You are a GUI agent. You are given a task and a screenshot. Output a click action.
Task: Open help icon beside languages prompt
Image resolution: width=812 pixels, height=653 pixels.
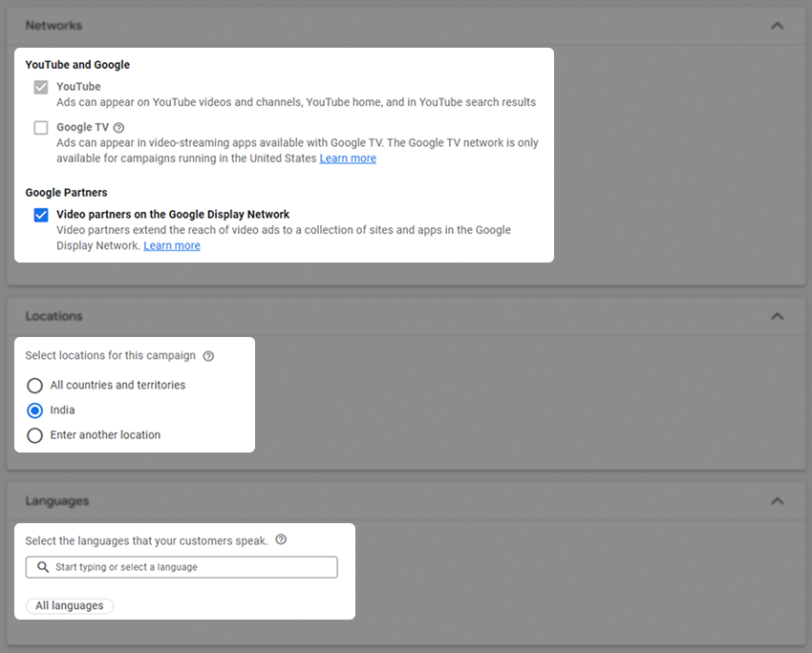pyautogui.click(x=281, y=539)
